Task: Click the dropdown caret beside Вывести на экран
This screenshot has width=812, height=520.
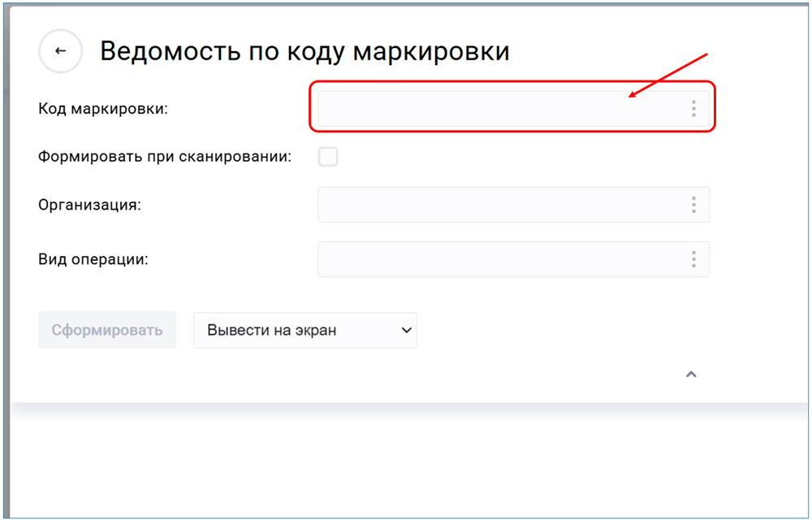Action: (407, 331)
